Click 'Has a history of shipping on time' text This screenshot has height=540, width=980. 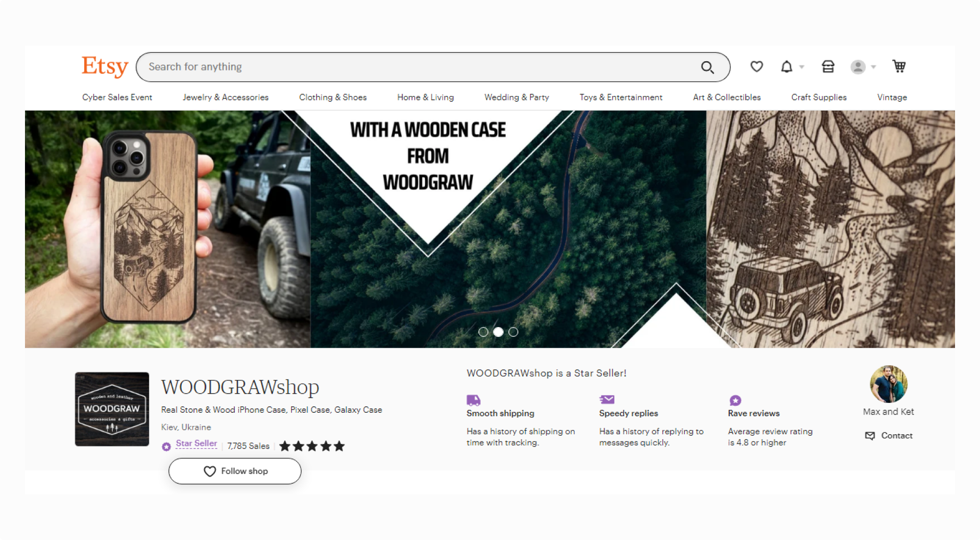521,437
